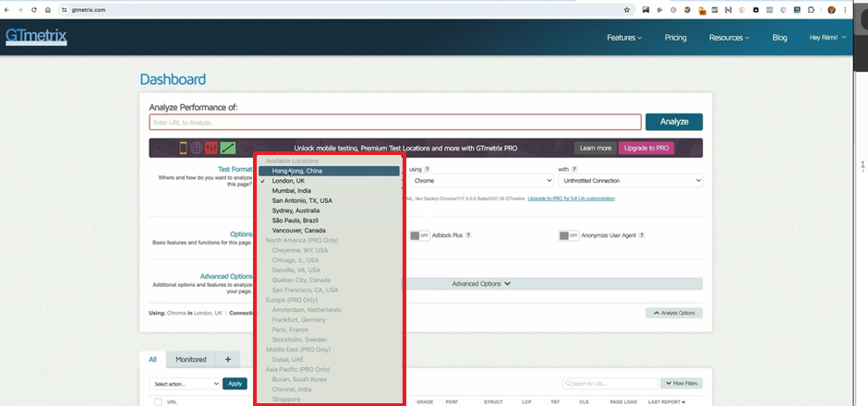Click the mobile phone icon in PRO banner
868x406 pixels.
183,148
